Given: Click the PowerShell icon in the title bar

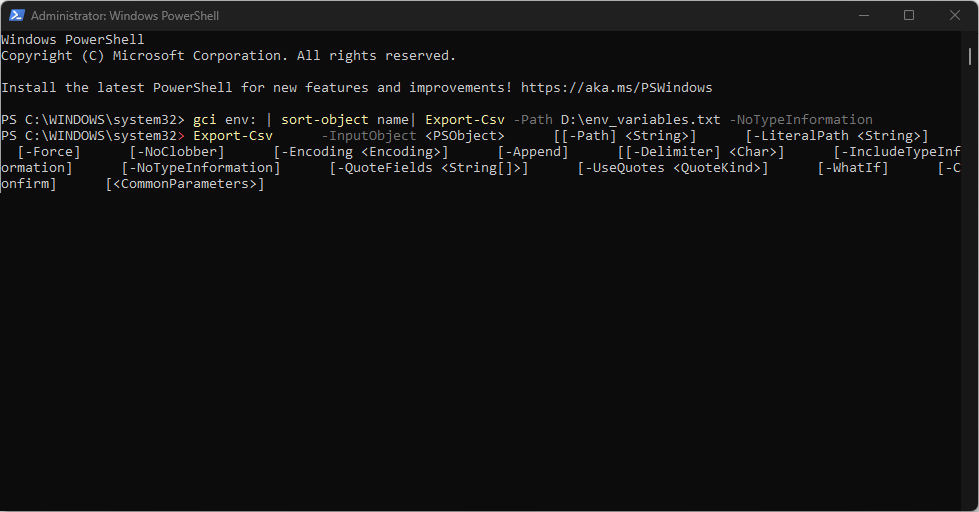Looking at the screenshot, I should [15, 15].
